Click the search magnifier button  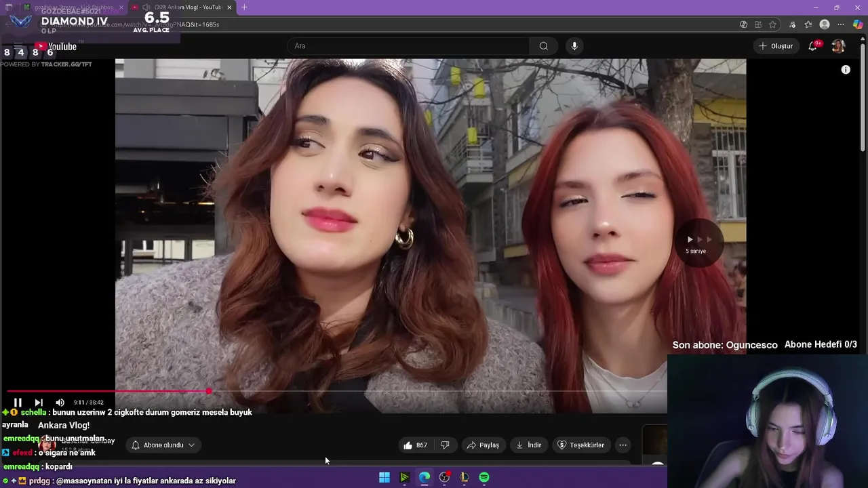point(543,46)
